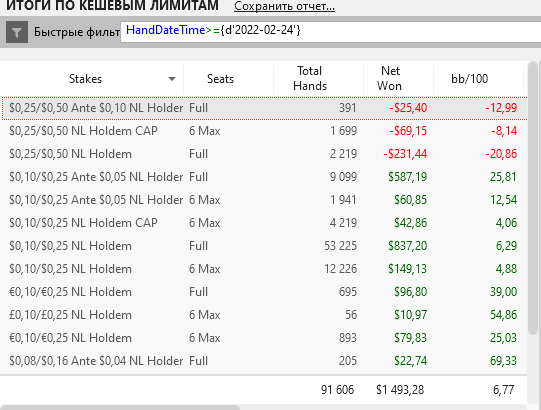The height and width of the screenshot is (410, 541).
Task: Sort by the Seats column header
Action: point(220,79)
